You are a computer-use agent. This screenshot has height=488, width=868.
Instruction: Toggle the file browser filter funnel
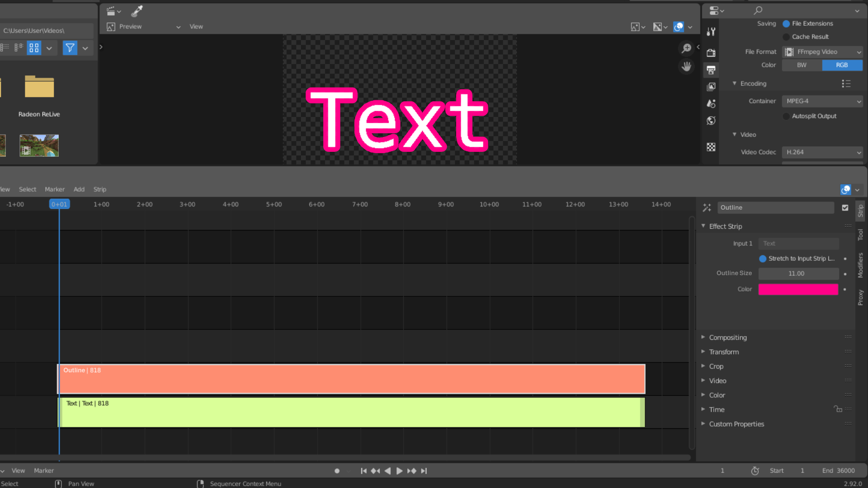click(x=70, y=48)
